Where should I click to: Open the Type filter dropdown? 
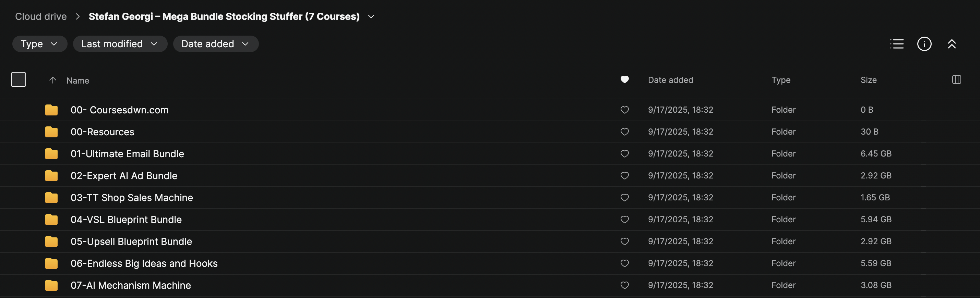(x=39, y=44)
